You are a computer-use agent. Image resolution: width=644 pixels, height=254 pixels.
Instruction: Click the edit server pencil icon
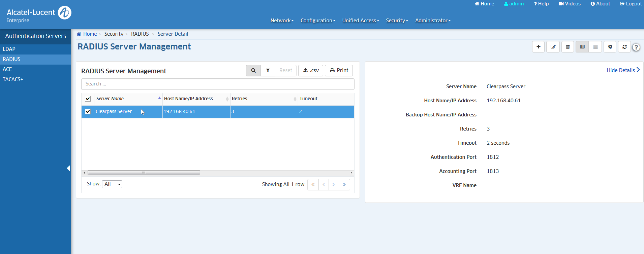553,47
